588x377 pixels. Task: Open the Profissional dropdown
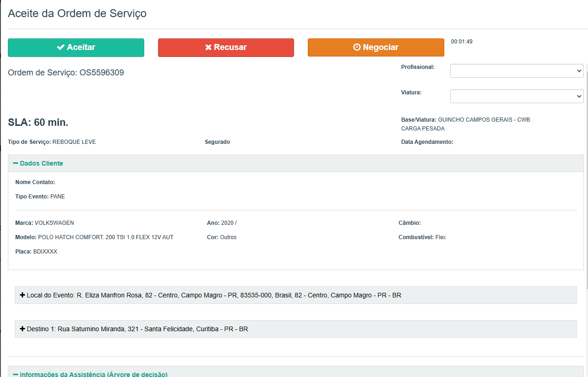(516, 71)
